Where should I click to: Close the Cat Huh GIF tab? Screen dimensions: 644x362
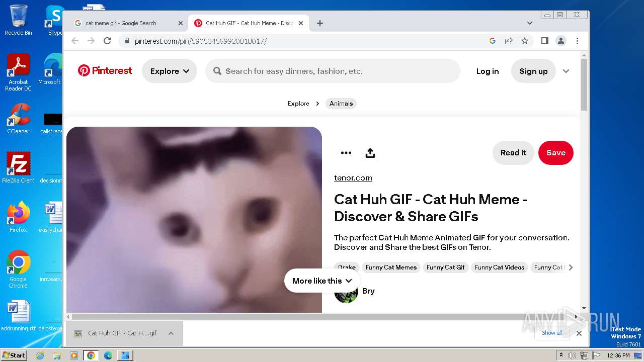[301, 23]
